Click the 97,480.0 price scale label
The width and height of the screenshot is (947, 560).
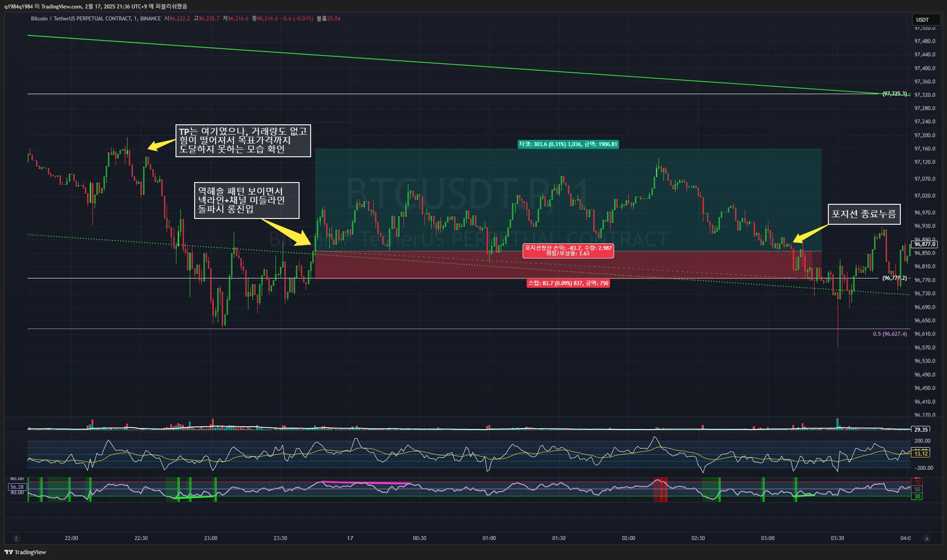(x=925, y=41)
